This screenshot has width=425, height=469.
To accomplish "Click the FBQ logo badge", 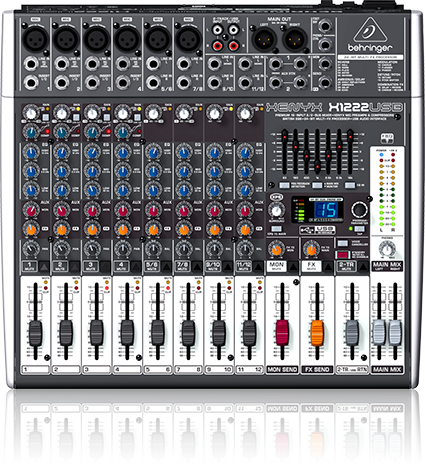I will [x=387, y=138].
